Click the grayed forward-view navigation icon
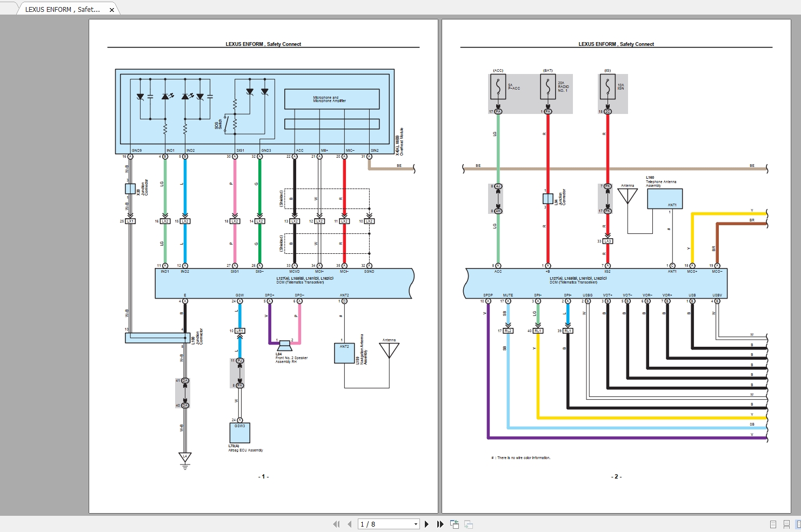The height and width of the screenshot is (532, 801). click(x=468, y=524)
